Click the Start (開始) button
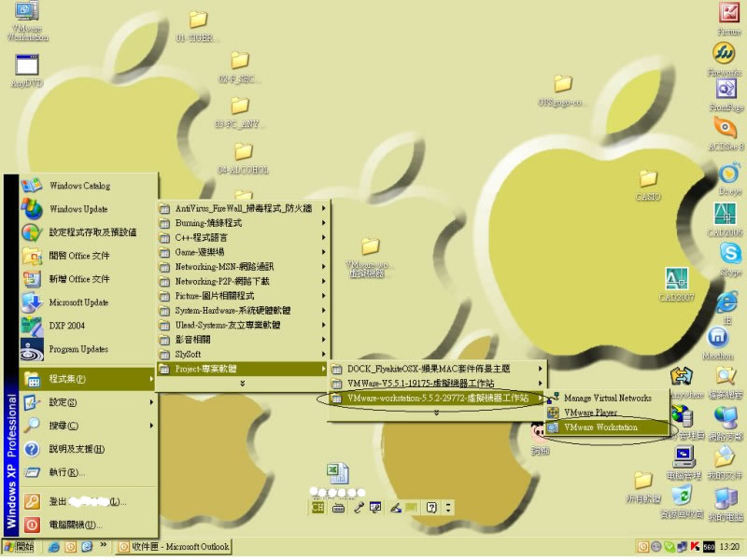Image resolution: width=747 pixels, height=560 pixels. click(x=20, y=547)
